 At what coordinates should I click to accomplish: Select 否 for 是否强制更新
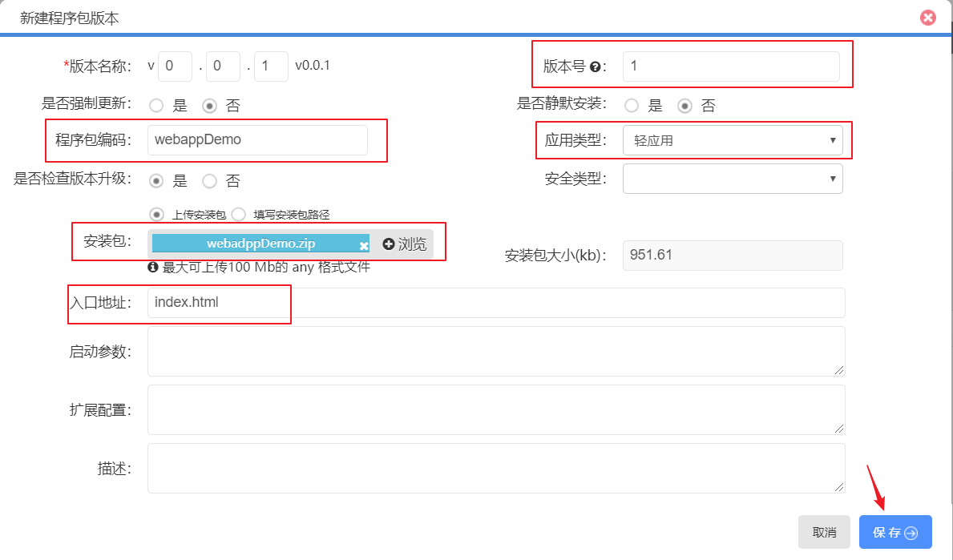pos(209,106)
